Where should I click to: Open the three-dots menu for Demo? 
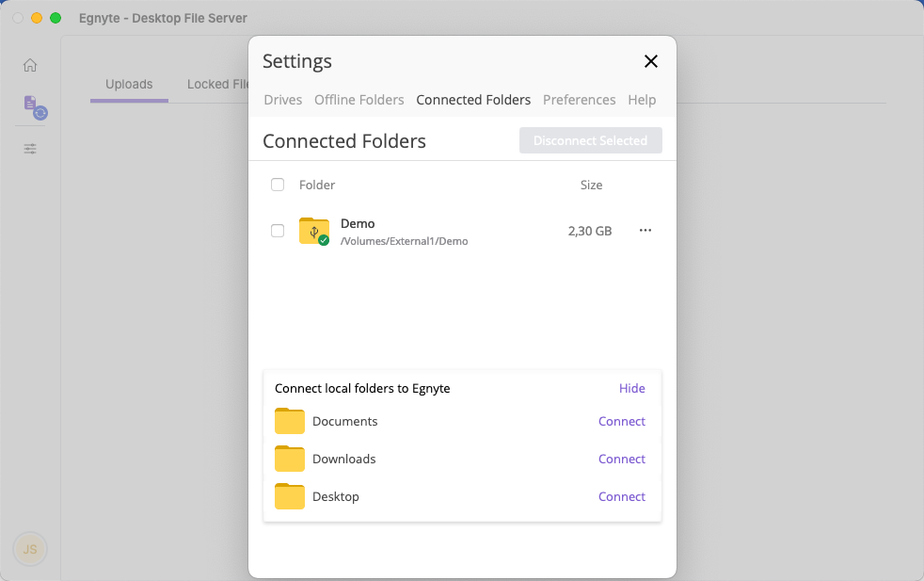[x=645, y=230]
